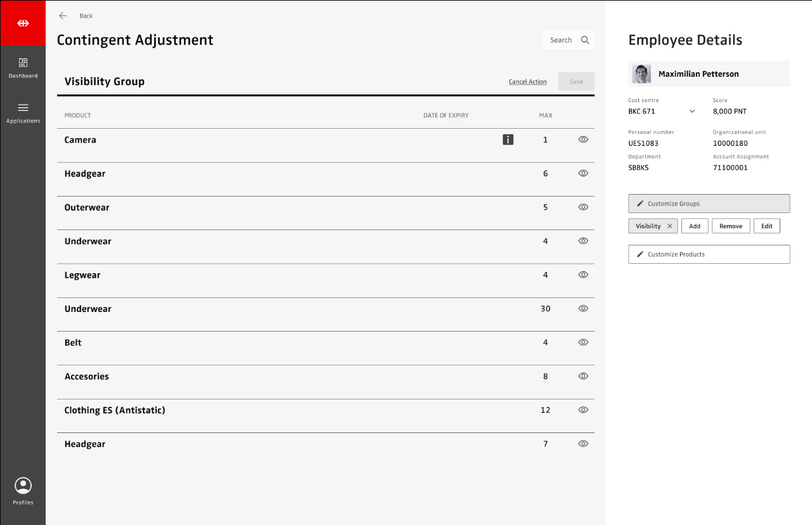This screenshot has height=525, width=812.
Task: Click the Add group button
Action: (x=695, y=226)
